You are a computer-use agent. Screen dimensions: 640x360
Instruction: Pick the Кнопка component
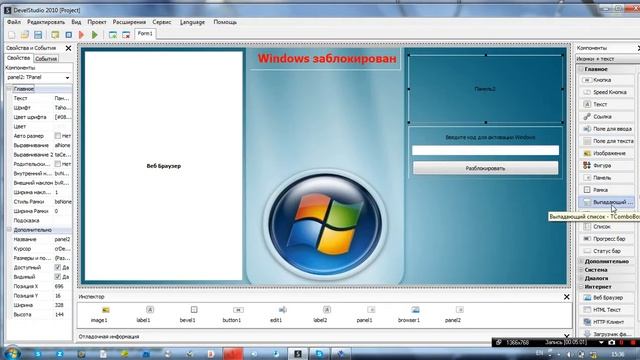607,80
